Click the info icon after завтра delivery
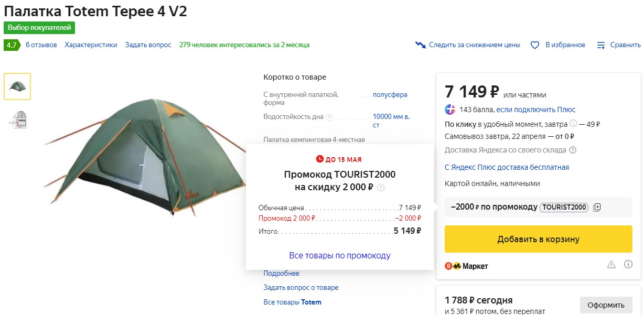This screenshot has height=315, width=644. pyautogui.click(x=573, y=124)
